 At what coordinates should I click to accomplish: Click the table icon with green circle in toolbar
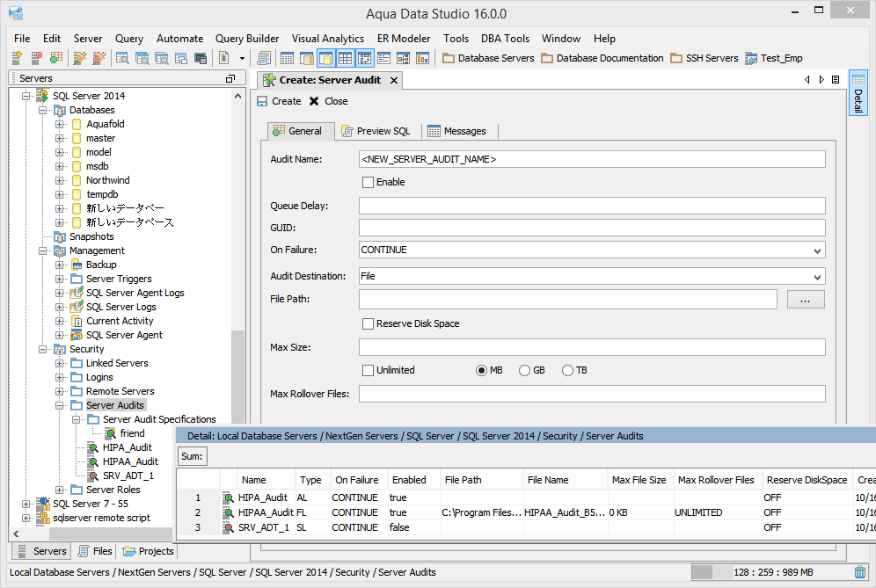click(56, 57)
